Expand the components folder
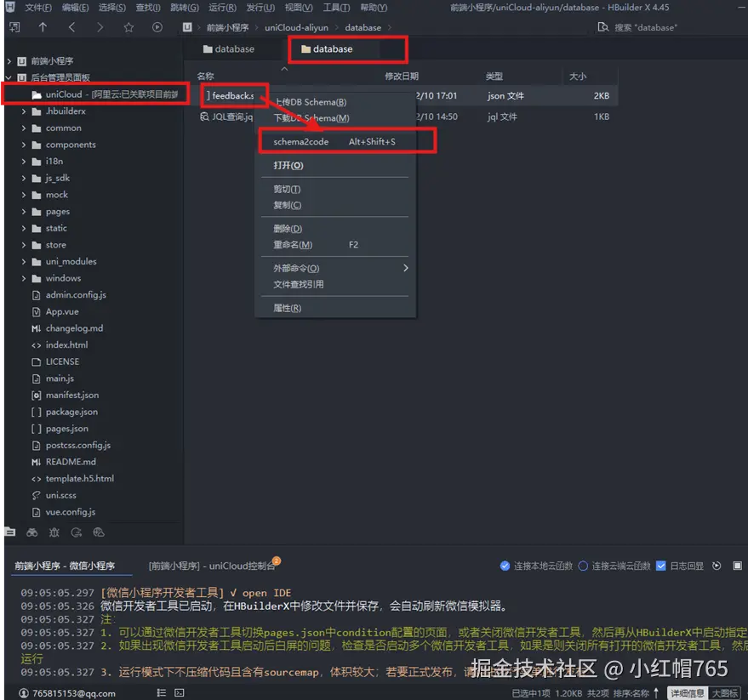 (23, 145)
